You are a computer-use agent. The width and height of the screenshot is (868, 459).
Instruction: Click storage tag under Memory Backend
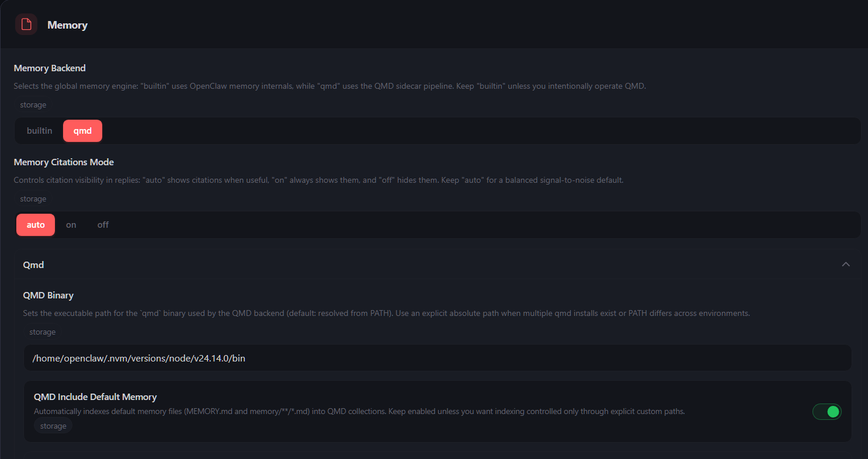pos(33,105)
